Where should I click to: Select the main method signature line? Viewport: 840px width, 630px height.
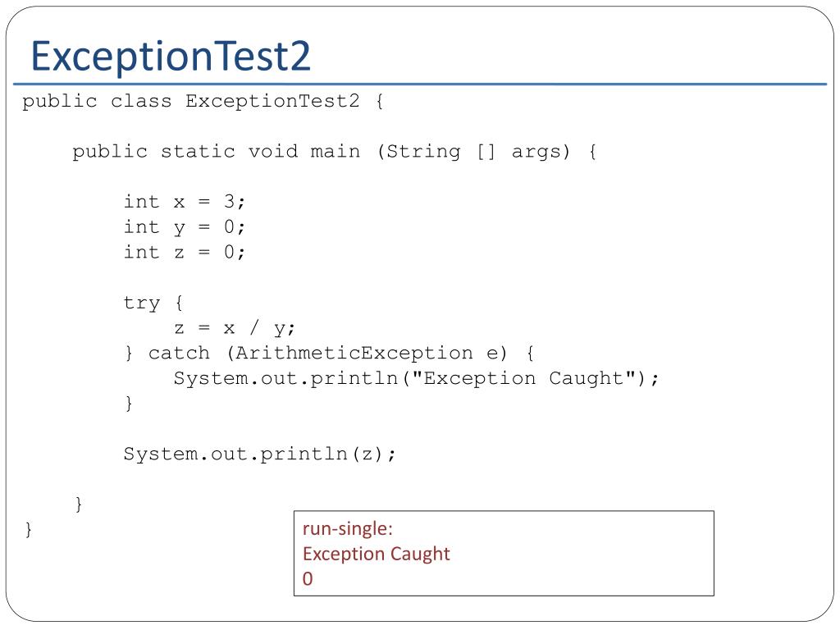[335, 152]
